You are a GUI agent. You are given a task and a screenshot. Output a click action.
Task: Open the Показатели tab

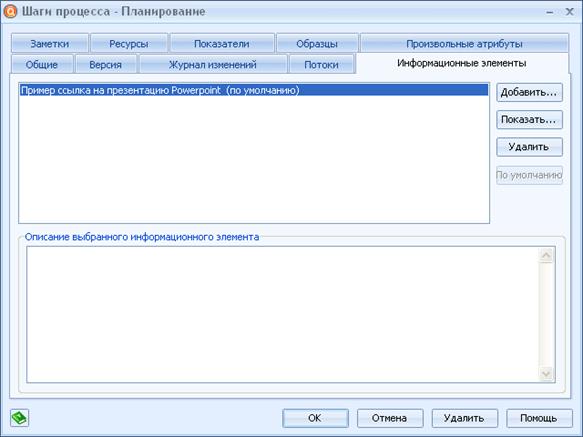click(222, 44)
